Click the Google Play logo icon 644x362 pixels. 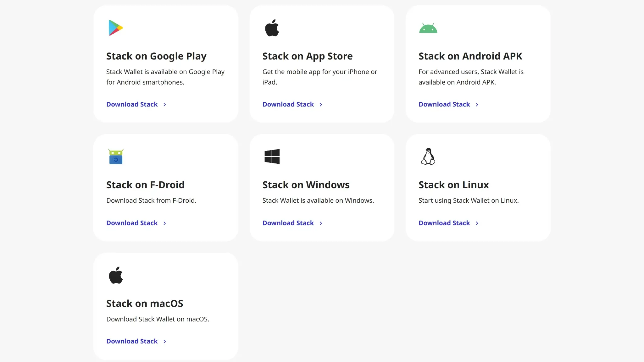point(115,28)
